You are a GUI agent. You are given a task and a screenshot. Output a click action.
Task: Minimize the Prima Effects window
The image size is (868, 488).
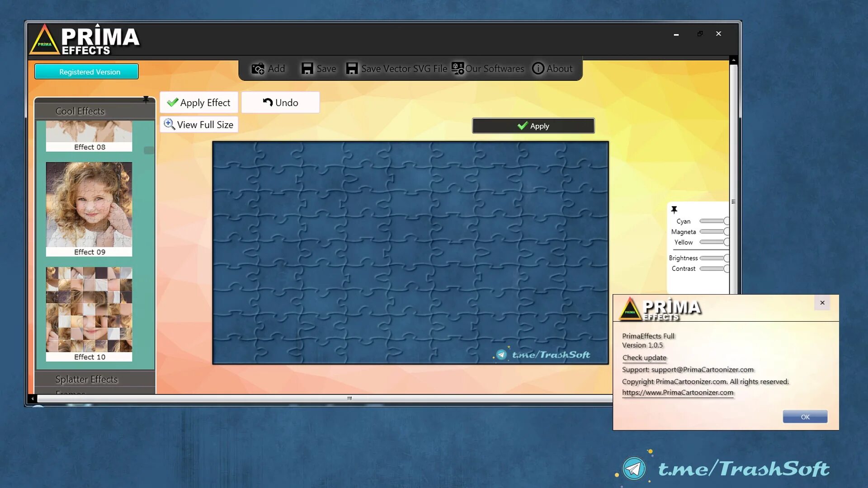[676, 34]
